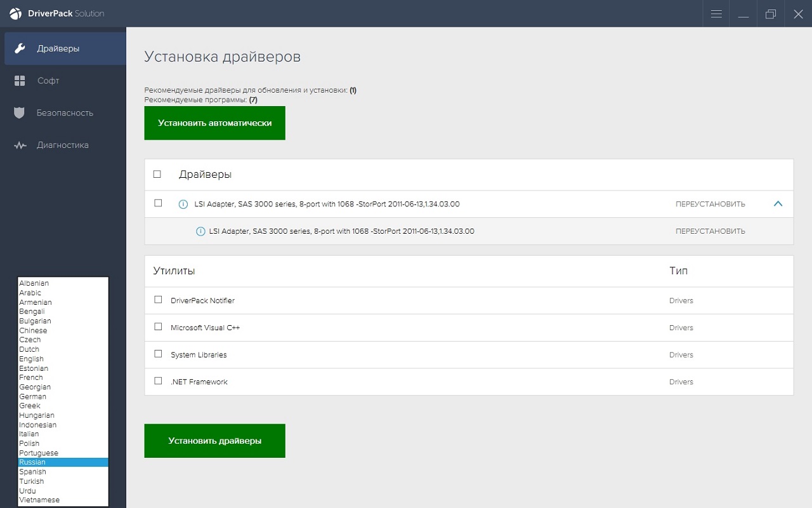Click the grid icon beside Софт
Screen dimensions: 812x508
point(20,81)
